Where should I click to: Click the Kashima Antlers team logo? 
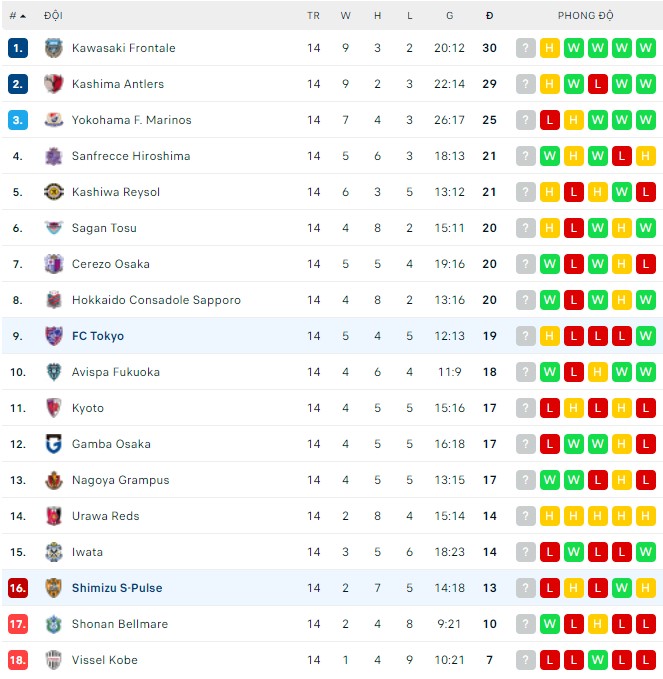point(54,84)
